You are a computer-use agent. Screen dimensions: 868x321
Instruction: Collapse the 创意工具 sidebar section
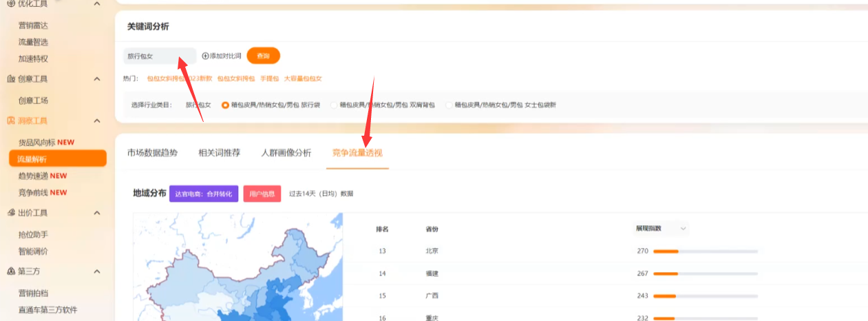[96, 79]
